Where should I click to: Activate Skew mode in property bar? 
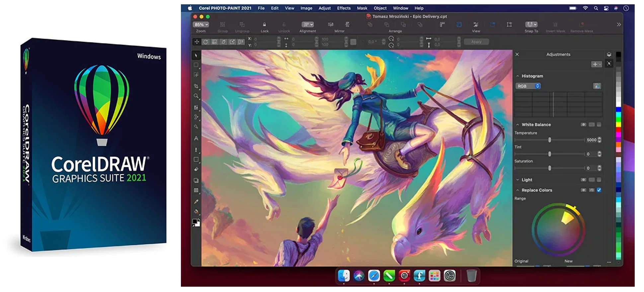[x=223, y=42]
